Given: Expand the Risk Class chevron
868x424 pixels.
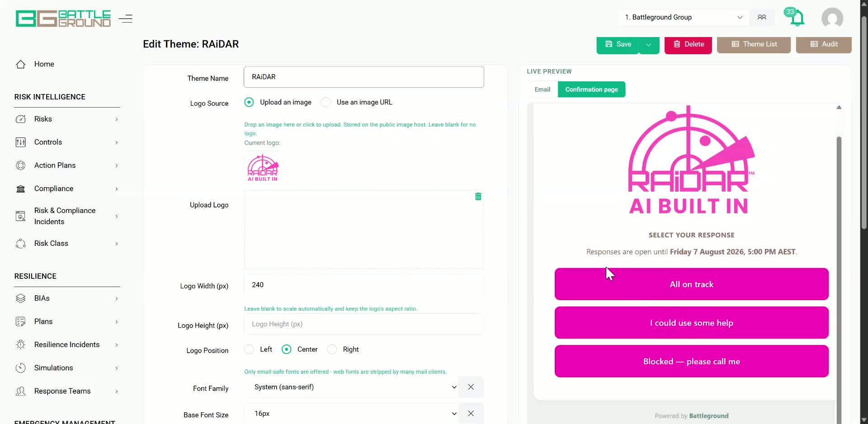Looking at the screenshot, I should click(x=117, y=244).
